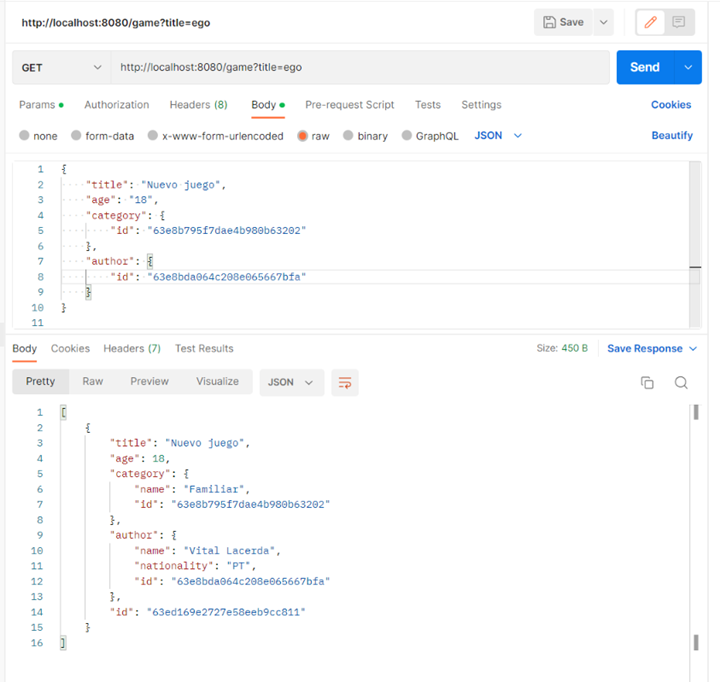The height and width of the screenshot is (682, 720).
Task: Switch to the Test Results tab
Action: (x=204, y=349)
